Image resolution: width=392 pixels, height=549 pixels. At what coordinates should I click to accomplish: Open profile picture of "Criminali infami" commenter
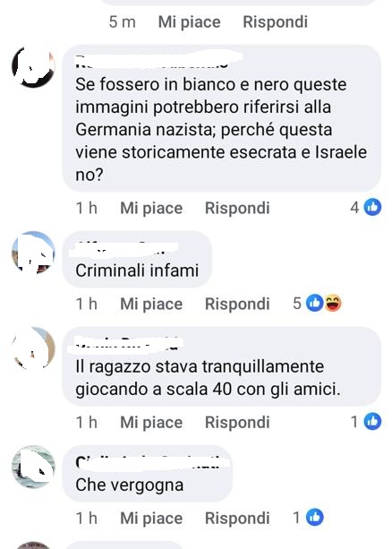[33, 252]
